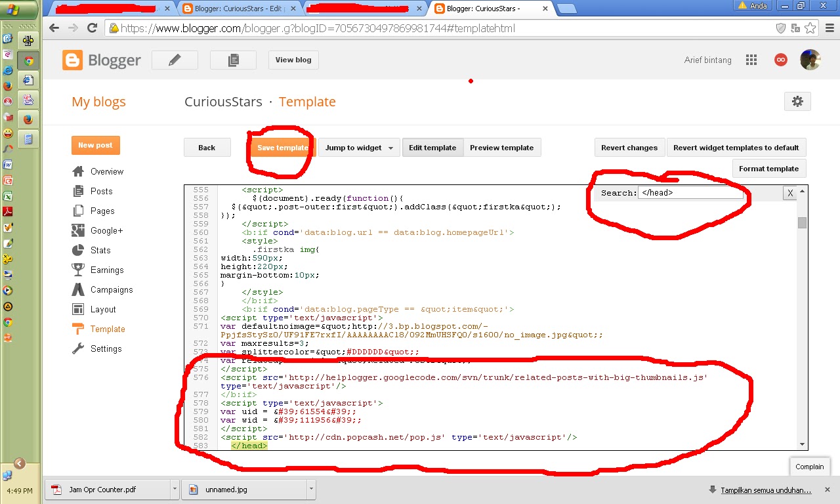Image resolution: width=840 pixels, height=504 pixels.
Task: Click the bookmark star in address bar
Action: 810,28
